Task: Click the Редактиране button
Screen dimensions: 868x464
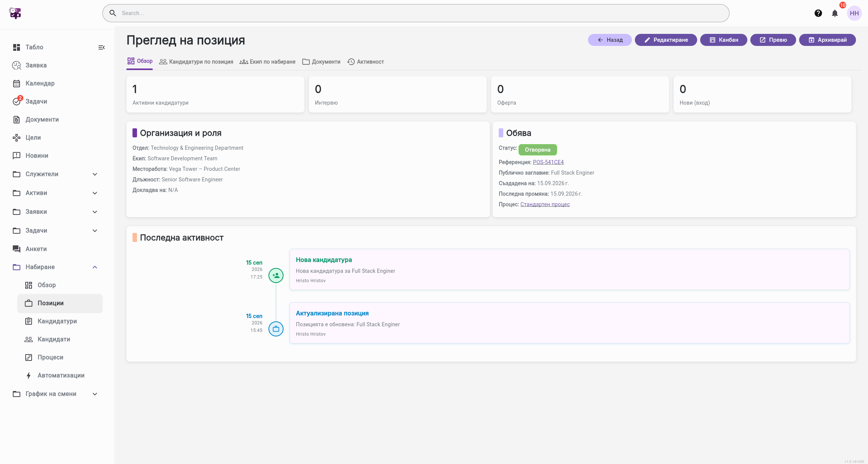Action: pyautogui.click(x=666, y=40)
